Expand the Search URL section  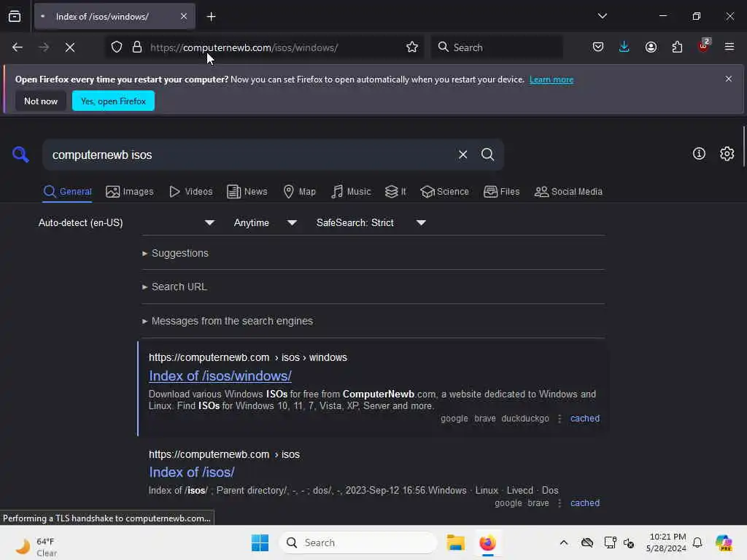174,287
